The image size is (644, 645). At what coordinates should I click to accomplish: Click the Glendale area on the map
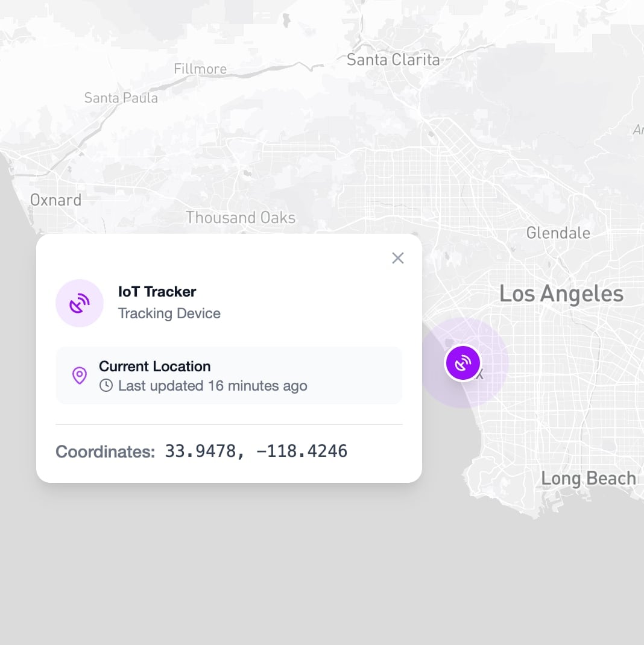click(558, 233)
